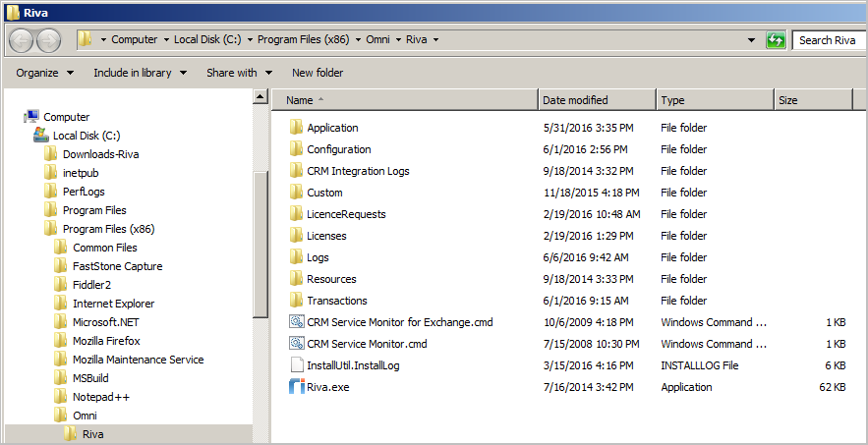Click the Riva folder icon in title bar
This screenshot has height=445, width=868.
(x=13, y=12)
